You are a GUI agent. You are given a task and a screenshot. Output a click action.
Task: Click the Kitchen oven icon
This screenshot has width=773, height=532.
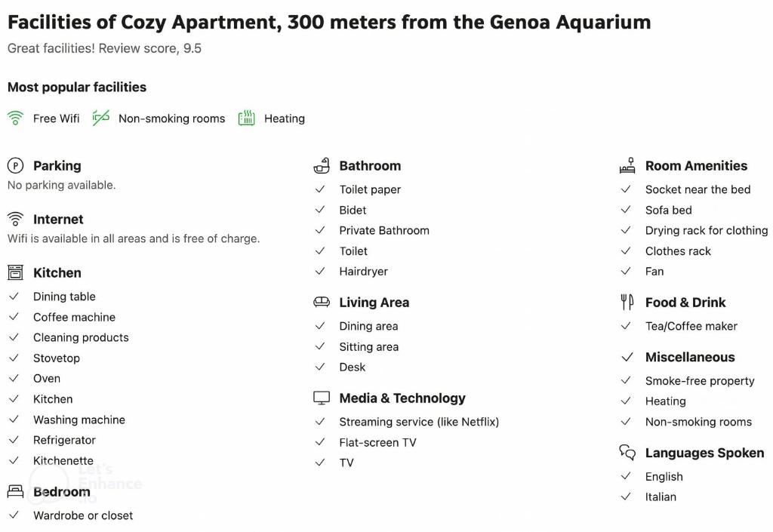15,273
